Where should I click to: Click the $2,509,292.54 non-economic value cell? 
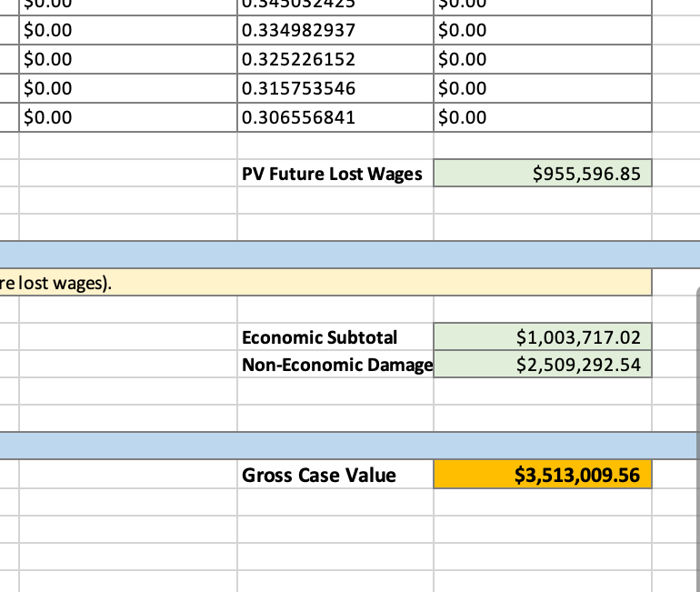coord(543,366)
